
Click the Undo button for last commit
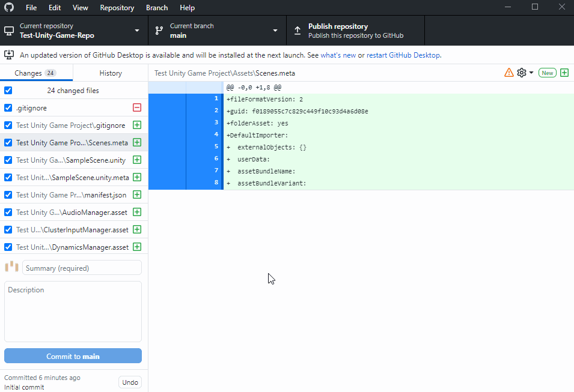pos(130,382)
